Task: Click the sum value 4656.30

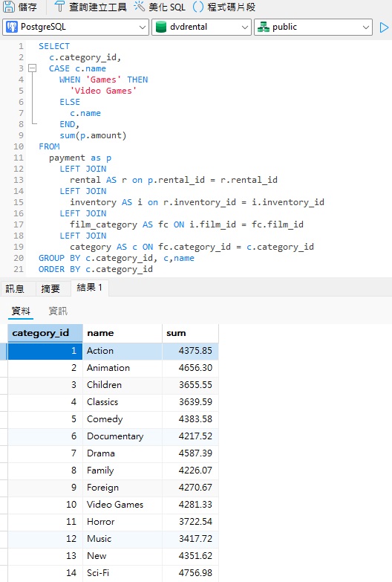Action: point(190,368)
